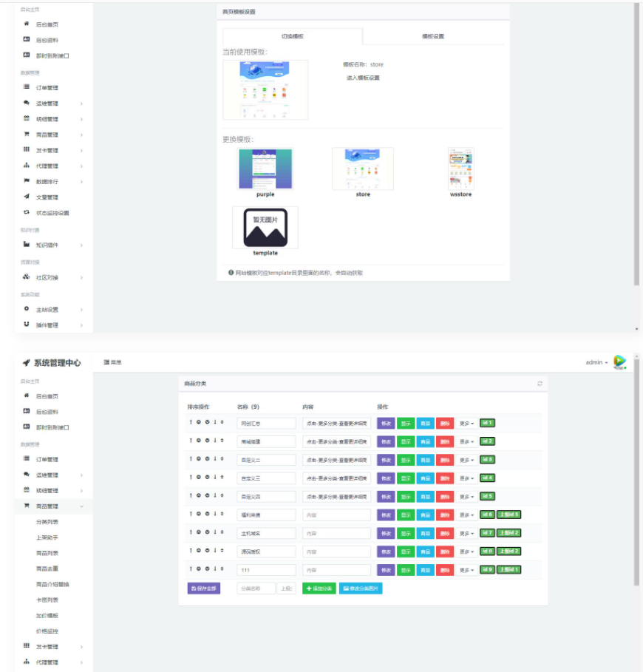The height and width of the screenshot is (672, 643).
Task: Click the paper plane icon beside 文章管理
Action: click(27, 197)
